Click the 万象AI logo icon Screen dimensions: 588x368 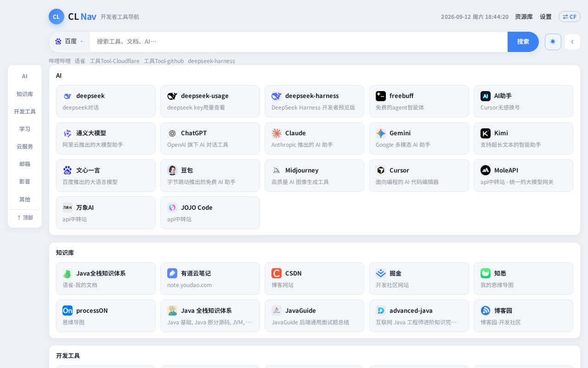[68, 207]
